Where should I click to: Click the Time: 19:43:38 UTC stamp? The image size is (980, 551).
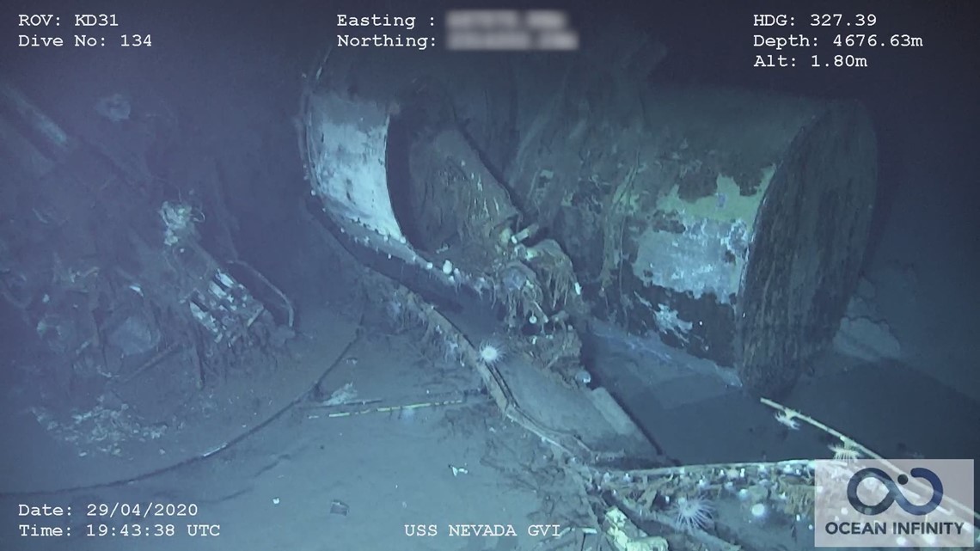119,530
